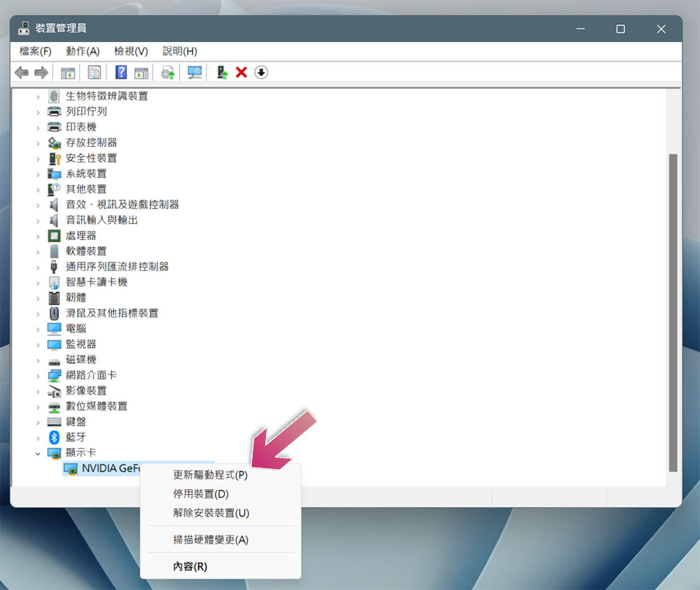Open the 檢視(V) menu
This screenshot has height=590, width=700.
131,51
